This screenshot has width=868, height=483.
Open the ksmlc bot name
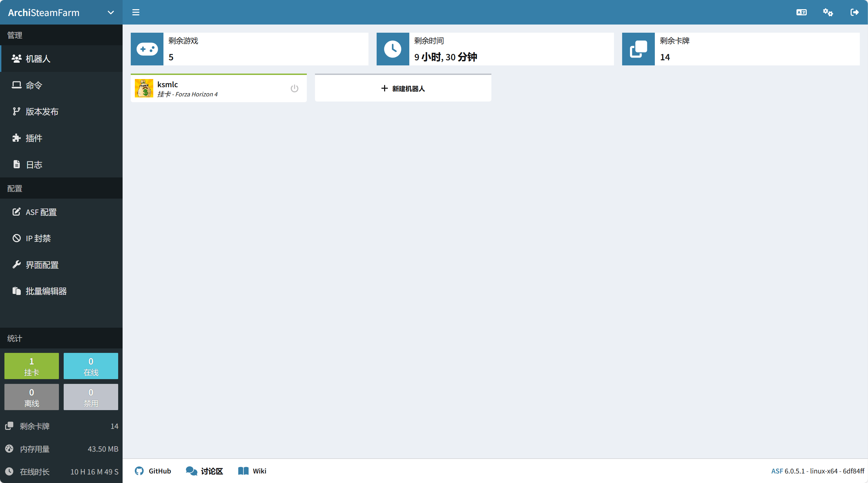168,84
